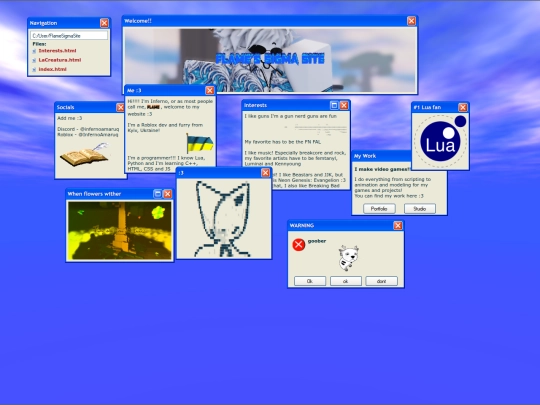Click the open book image in Socials
The width and height of the screenshot is (540, 405).
click(x=84, y=155)
